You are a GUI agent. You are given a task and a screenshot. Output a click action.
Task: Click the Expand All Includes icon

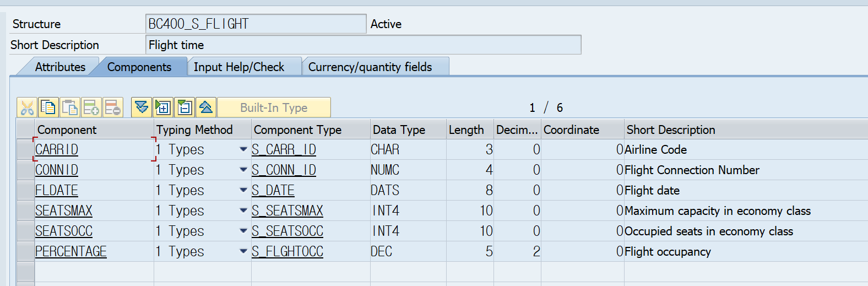click(x=142, y=107)
